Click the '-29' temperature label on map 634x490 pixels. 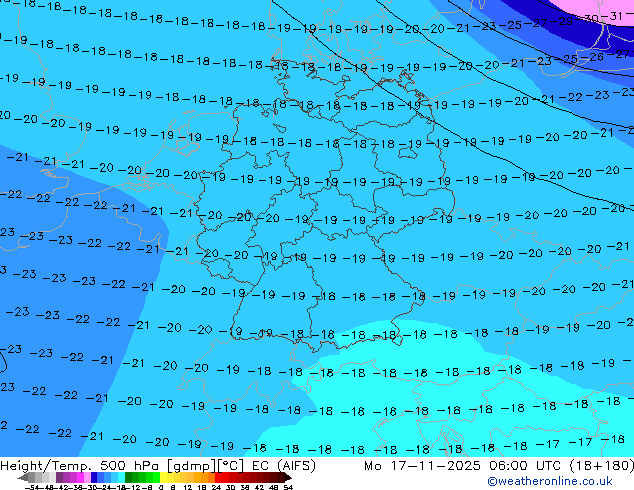[563, 21]
